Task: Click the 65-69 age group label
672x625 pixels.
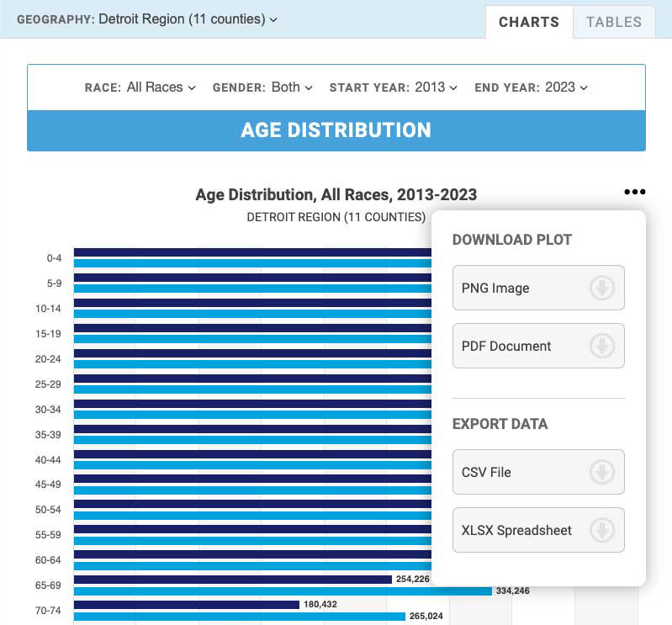Action: [48, 585]
